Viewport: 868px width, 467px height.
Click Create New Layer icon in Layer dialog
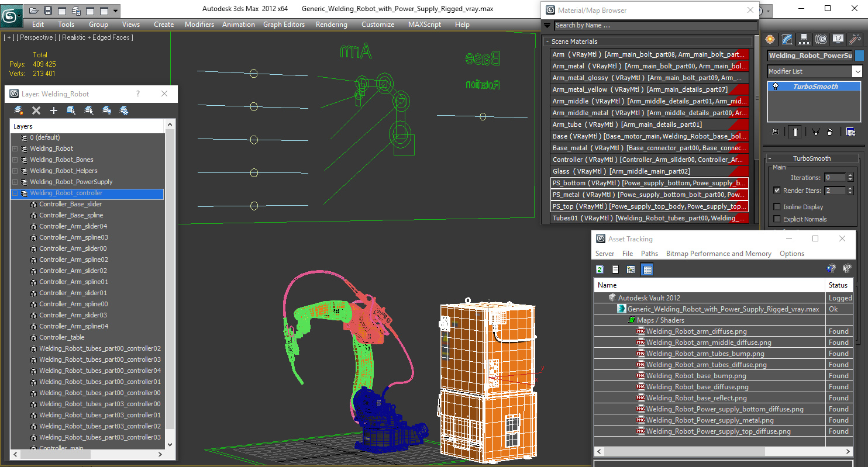pyautogui.click(x=19, y=110)
